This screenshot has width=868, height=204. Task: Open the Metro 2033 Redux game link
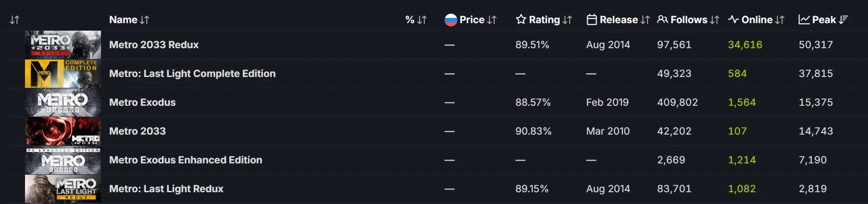(154, 45)
